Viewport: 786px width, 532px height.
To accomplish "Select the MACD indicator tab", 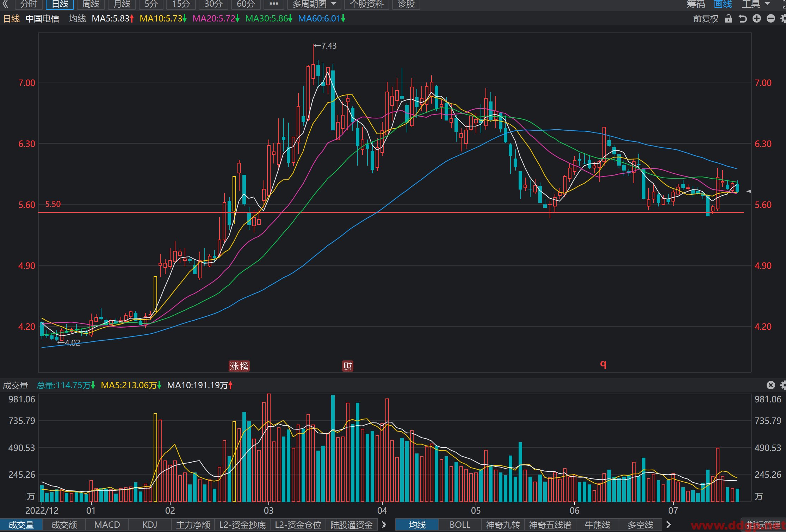I will [x=107, y=525].
